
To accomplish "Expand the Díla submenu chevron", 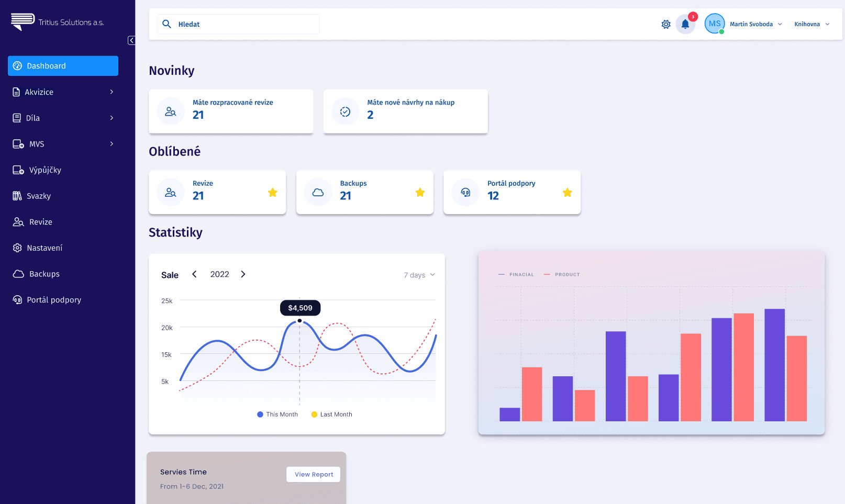I will coord(112,118).
